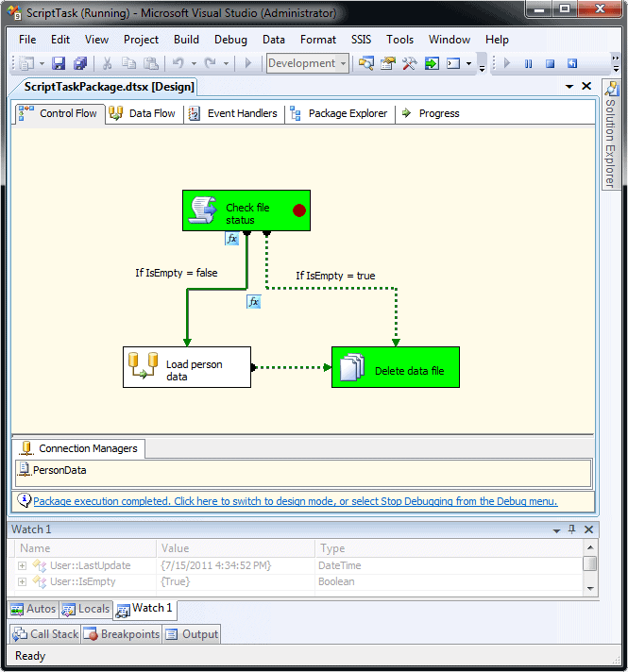The width and height of the screenshot is (628, 672).
Task: Open the Solution Explorer toolbar icon
Action: click(365, 63)
